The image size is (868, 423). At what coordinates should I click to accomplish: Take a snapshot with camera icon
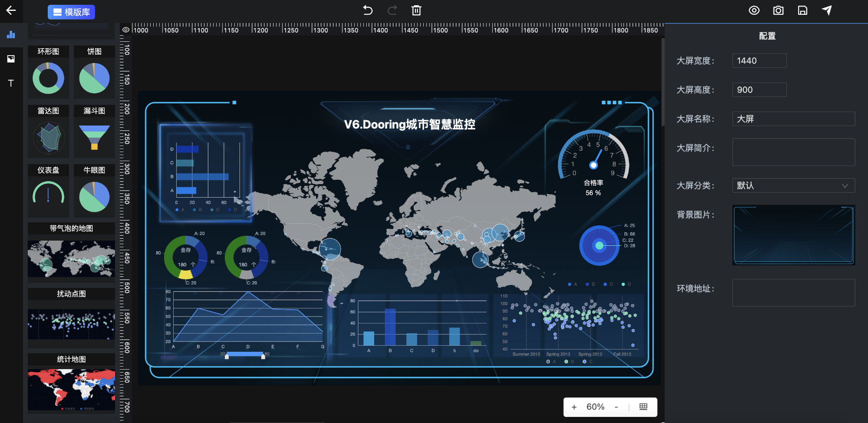[x=779, y=10]
